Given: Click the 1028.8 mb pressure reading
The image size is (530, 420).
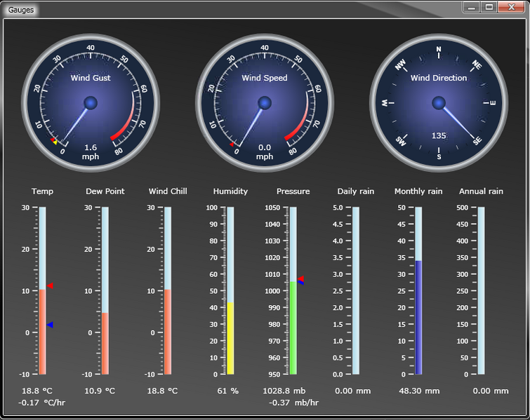Looking at the screenshot, I should [289, 391].
